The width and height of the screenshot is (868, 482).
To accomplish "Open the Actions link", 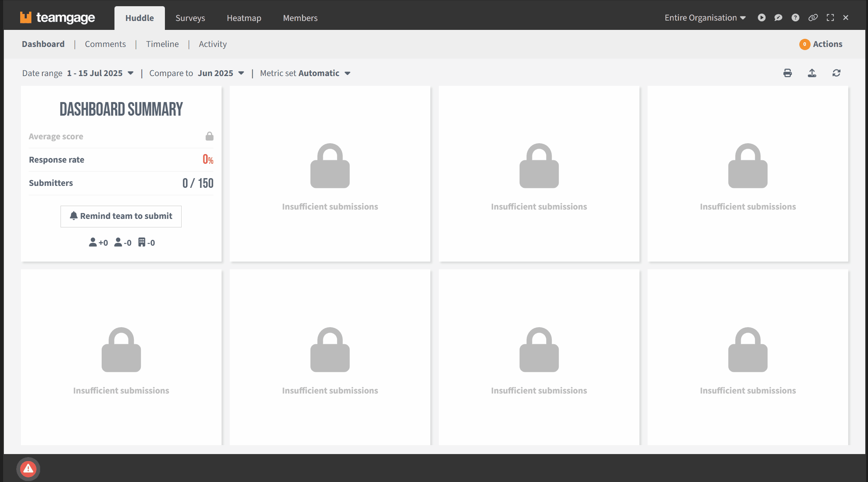I will 827,44.
